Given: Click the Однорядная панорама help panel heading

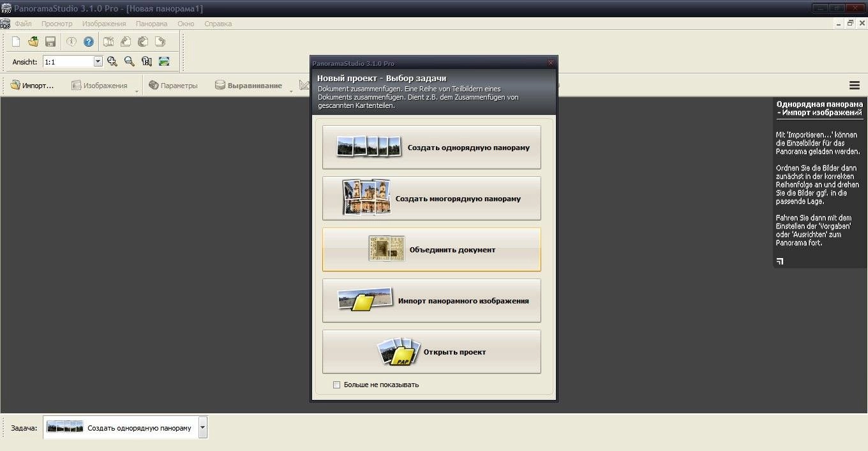Looking at the screenshot, I should tap(819, 108).
